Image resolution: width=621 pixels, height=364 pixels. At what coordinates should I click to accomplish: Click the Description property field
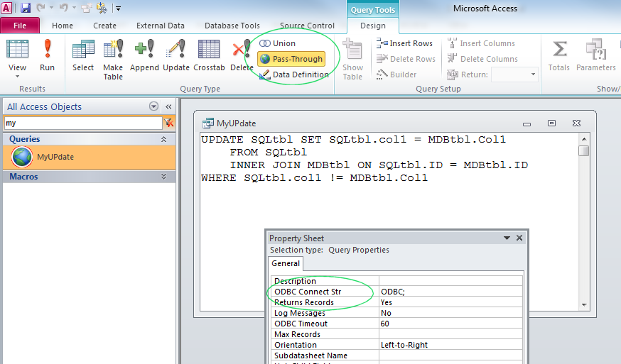(x=450, y=281)
